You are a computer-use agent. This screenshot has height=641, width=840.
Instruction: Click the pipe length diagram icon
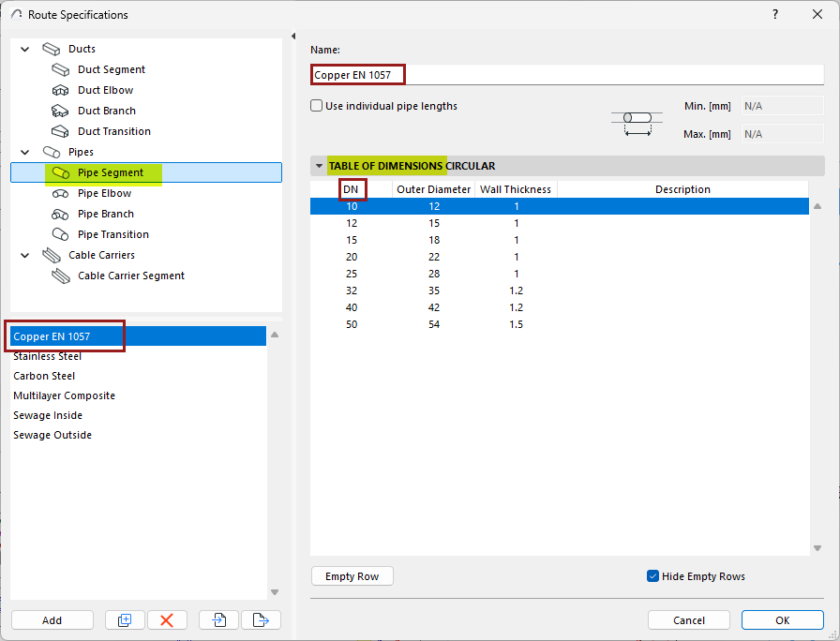637,123
